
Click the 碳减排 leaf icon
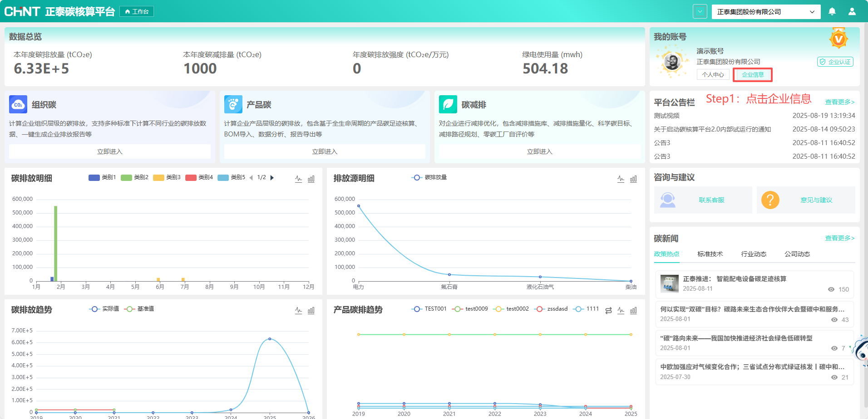tap(448, 104)
